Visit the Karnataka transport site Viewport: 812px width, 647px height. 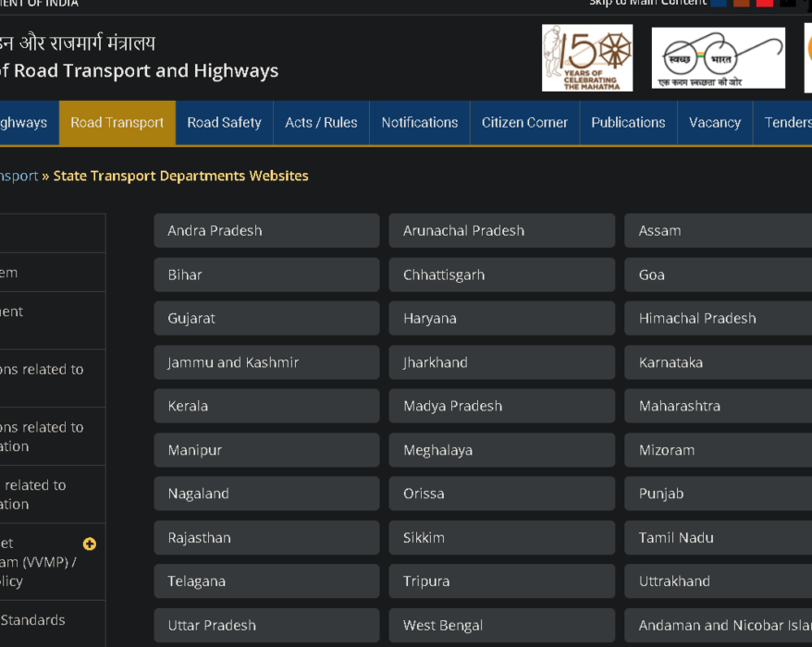[x=719, y=362]
